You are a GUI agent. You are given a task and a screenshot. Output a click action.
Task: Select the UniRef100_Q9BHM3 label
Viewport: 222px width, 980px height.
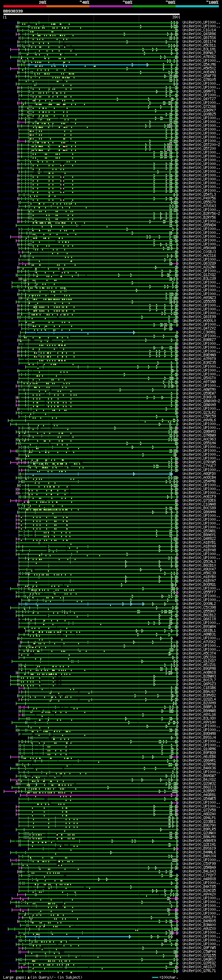click(x=199, y=432)
